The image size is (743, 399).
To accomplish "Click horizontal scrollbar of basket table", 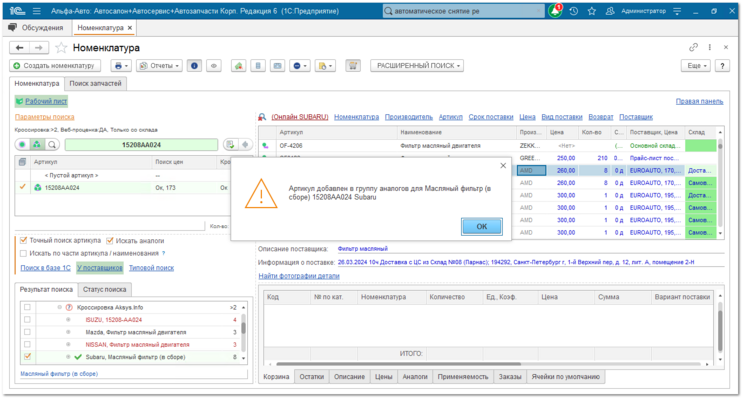I will pyautogui.click(x=398, y=364).
